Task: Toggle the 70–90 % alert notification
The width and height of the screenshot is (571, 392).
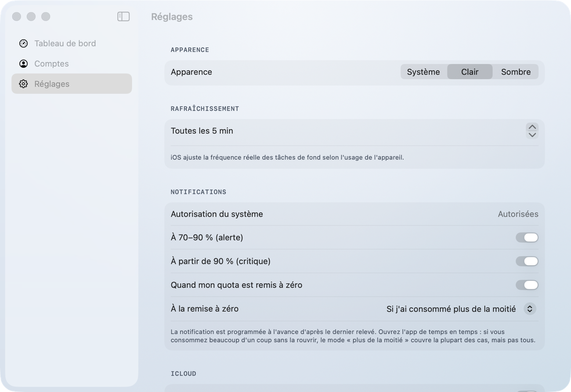Action: 527,237
